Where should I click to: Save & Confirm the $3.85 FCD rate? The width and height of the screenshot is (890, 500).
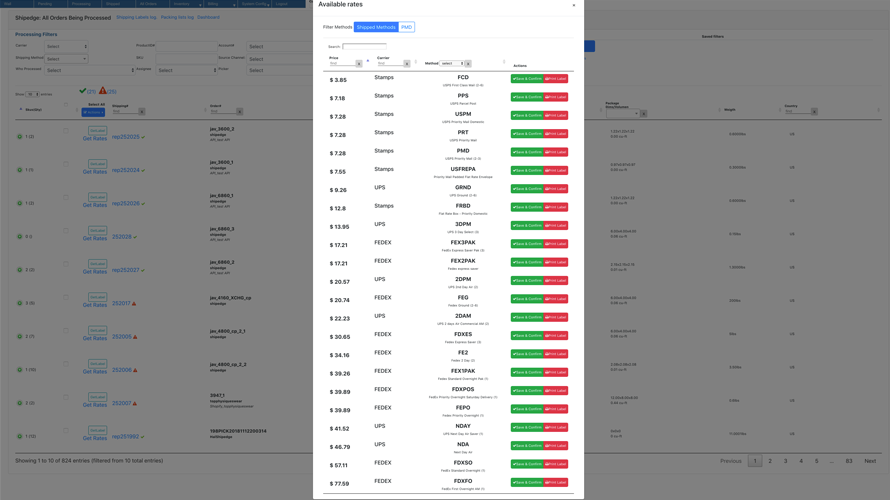[527, 79]
